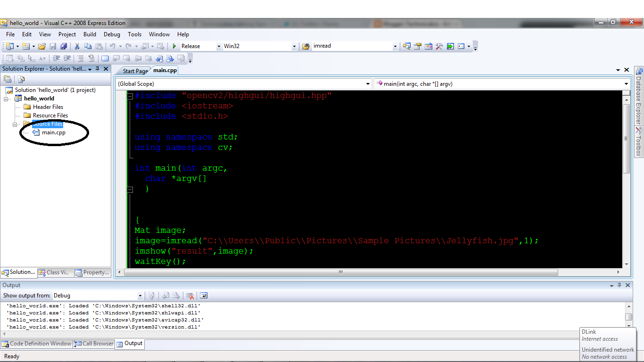The width and height of the screenshot is (644, 362).
Task: Click the Start Debugging green play icon
Action: pyautogui.click(x=174, y=46)
